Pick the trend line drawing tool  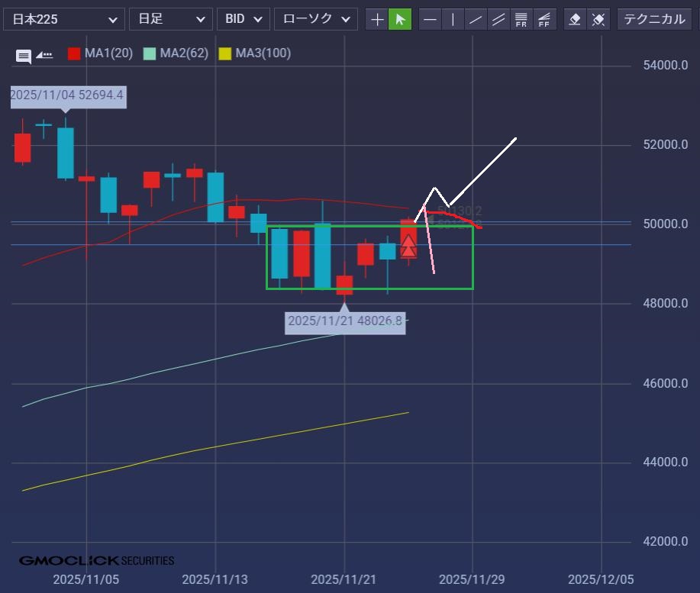pos(476,19)
